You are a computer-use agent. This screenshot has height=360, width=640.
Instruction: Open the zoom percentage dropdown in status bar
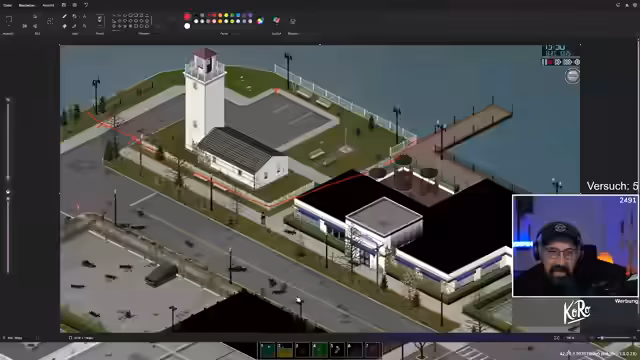click(570, 338)
